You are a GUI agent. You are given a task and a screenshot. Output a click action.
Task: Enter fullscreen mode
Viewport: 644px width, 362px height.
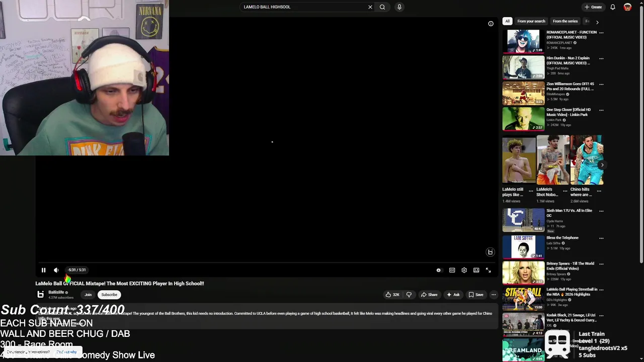(x=488, y=270)
